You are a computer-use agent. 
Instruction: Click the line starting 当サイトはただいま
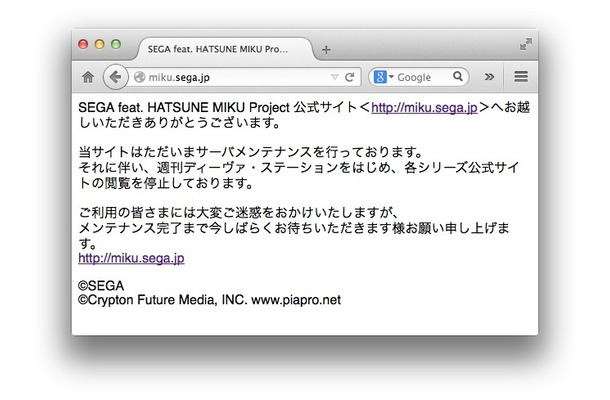coord(250,152)
